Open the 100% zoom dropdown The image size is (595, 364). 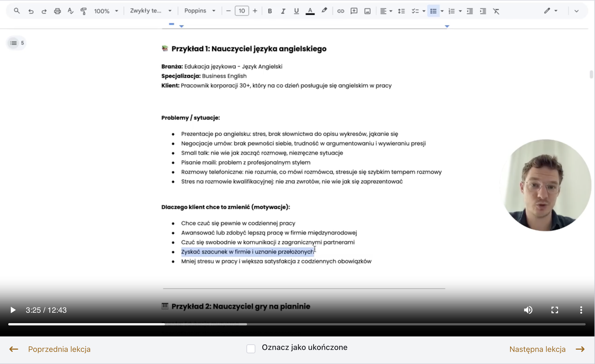(x=106, y=11)
